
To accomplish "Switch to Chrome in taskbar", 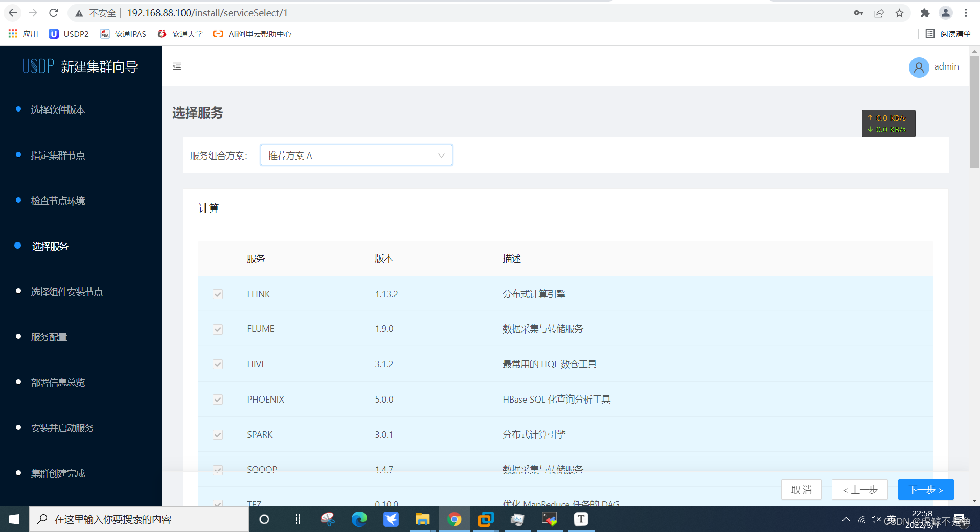I will coord(454,519).
